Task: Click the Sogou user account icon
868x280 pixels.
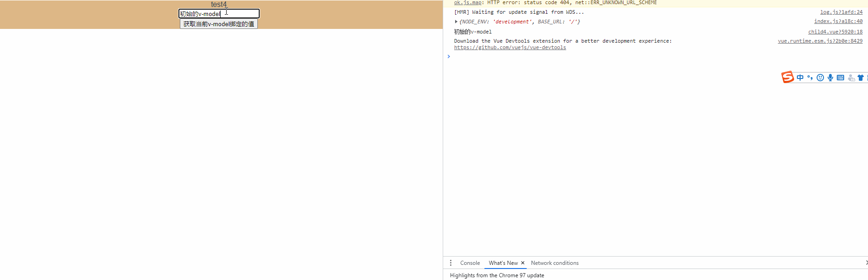Action: point(851,78)
